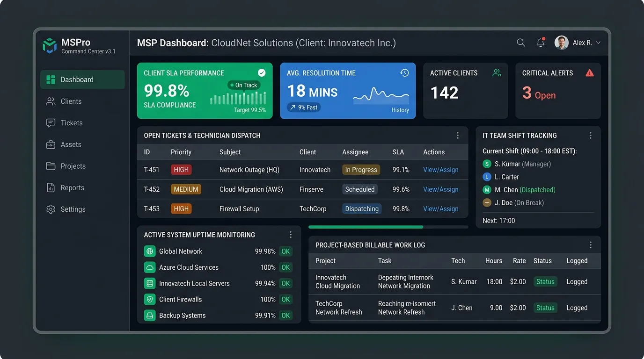Click the 9% Fast trend badge
Screen dimensions: 644x359
(304, 108)
